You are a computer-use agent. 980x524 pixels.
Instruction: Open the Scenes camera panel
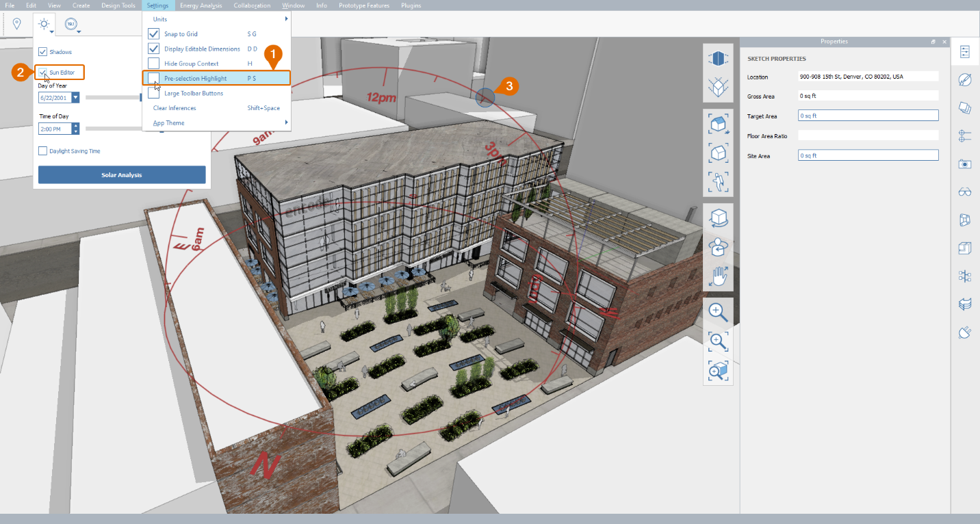[965, 163]
